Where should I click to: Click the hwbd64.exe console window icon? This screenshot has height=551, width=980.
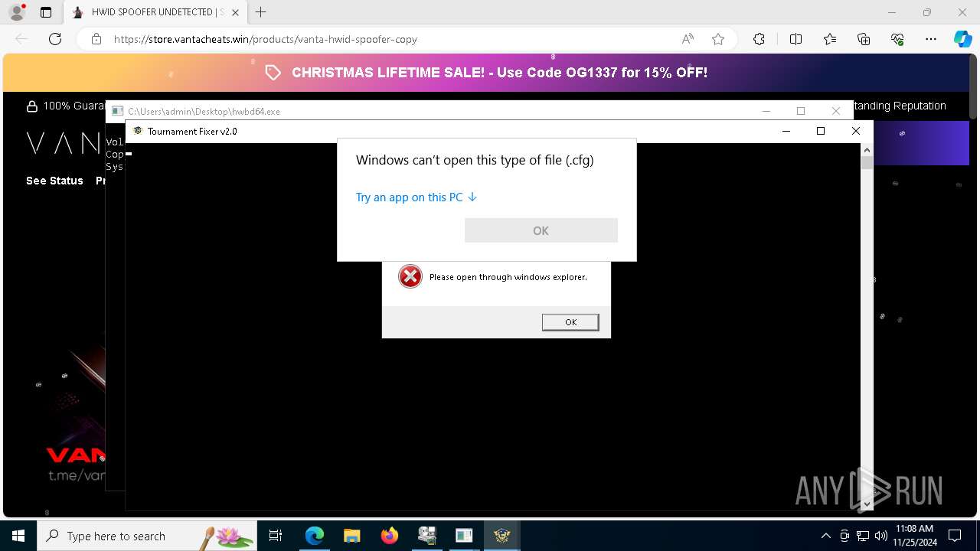[x=117, y=111]
